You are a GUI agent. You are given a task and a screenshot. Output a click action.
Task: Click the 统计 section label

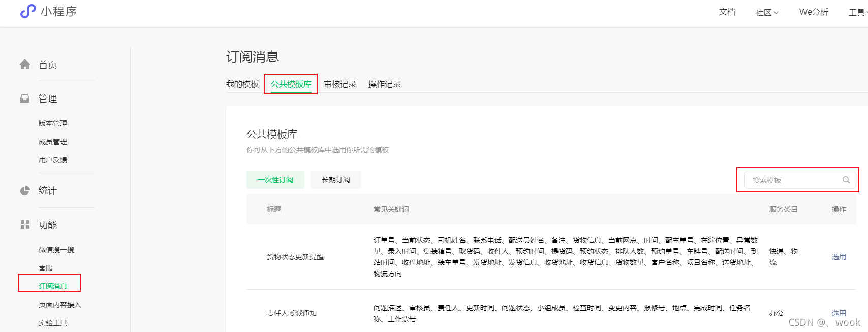click(x=48, y=191)
